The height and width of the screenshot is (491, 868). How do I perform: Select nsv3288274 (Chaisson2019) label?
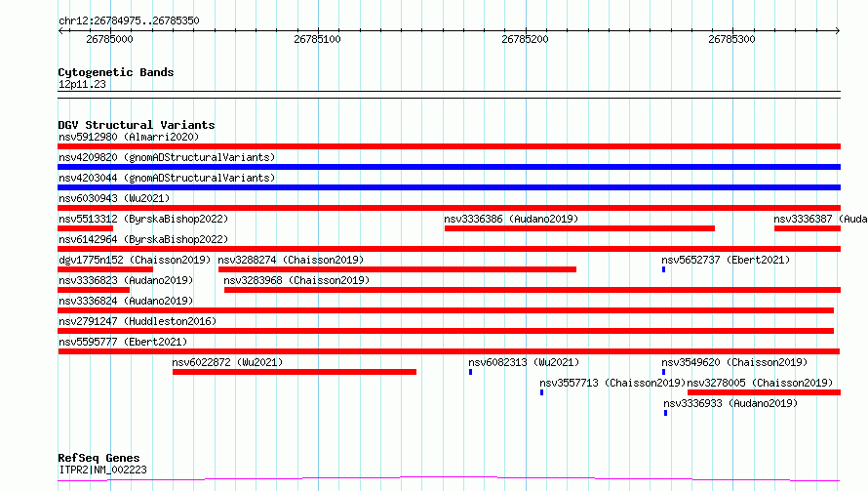coord(291,260)
